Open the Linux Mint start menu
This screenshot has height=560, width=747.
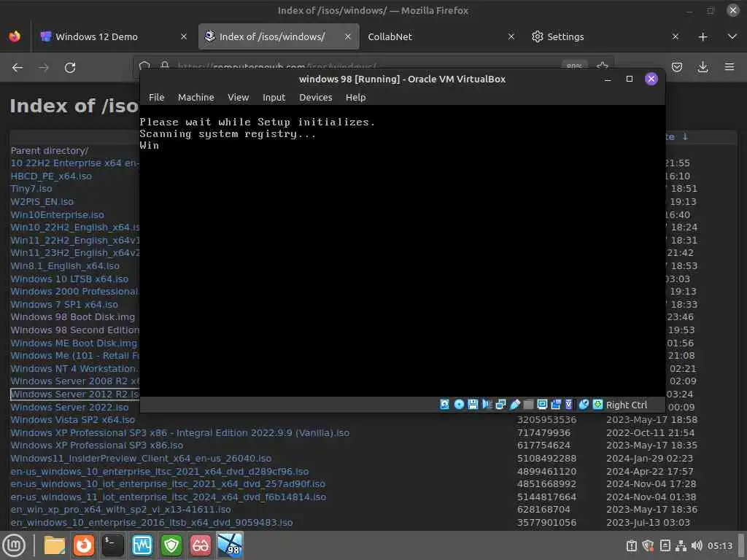click(14, 545)
